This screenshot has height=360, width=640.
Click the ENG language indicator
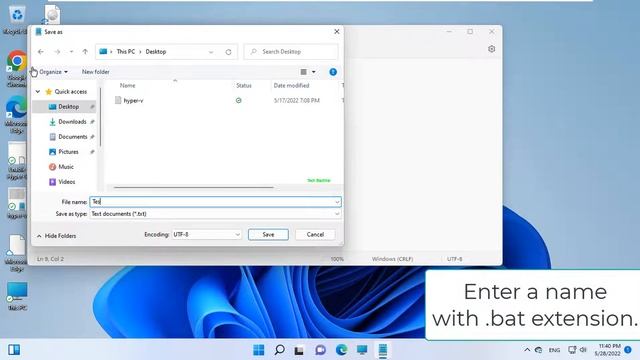(554, 350)
